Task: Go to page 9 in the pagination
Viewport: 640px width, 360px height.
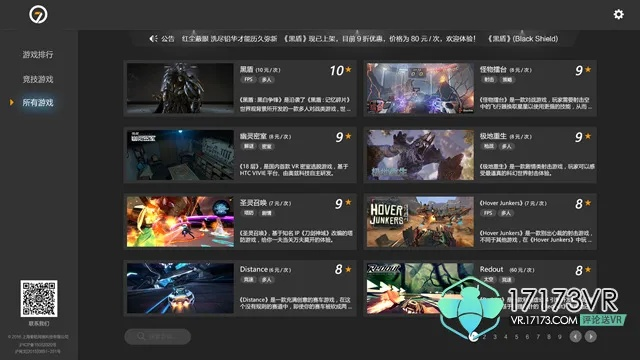Action: (560, 337)
